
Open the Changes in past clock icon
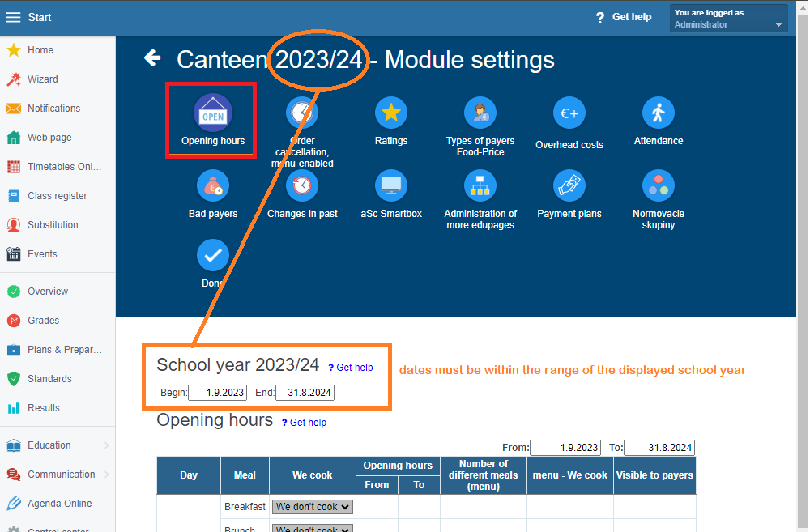click(302, 185)
